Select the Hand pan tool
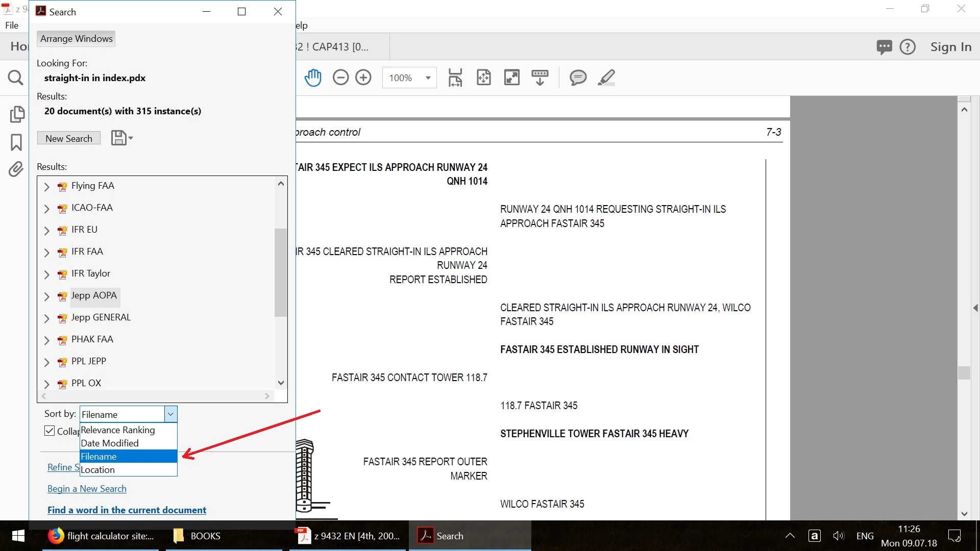980x551 pixels. [x=313, y=78]
